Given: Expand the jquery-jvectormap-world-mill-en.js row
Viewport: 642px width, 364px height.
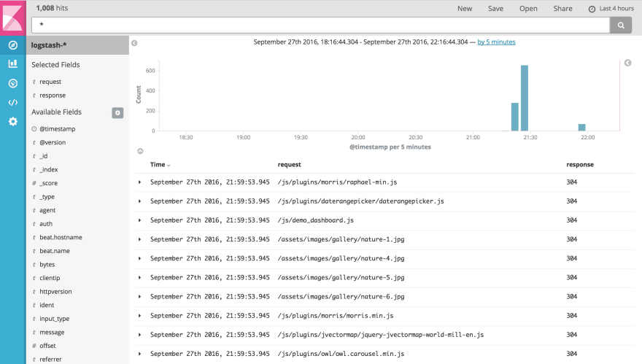Looking at the screenshot, I should tap(139, 335).
